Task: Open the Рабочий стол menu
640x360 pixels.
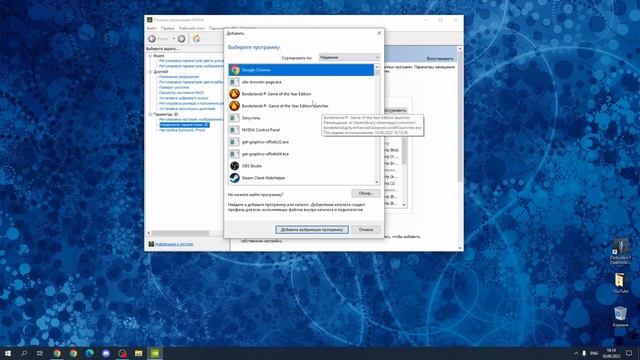Action: tap(191, 28)
